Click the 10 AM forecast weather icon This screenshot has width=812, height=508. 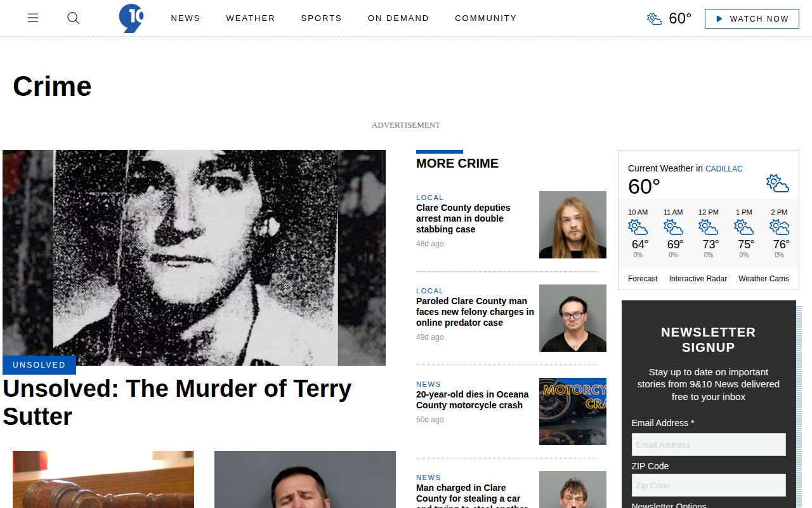638,227
